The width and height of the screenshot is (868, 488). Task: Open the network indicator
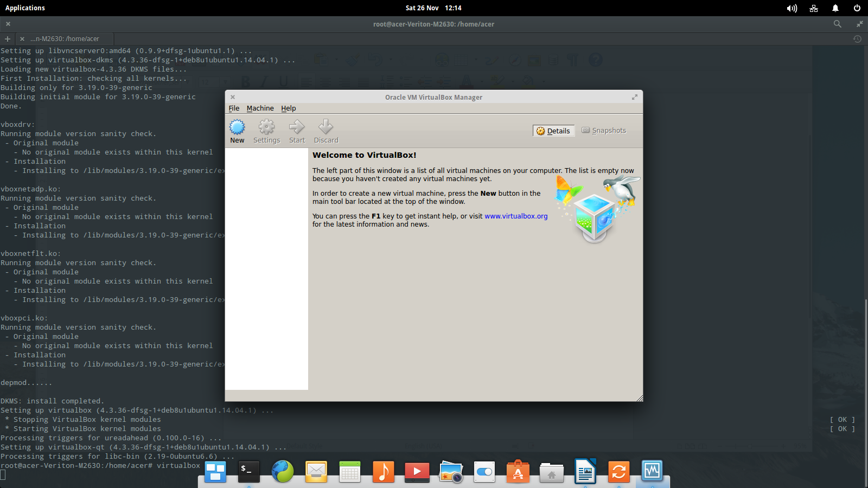[x=814, y=8]
